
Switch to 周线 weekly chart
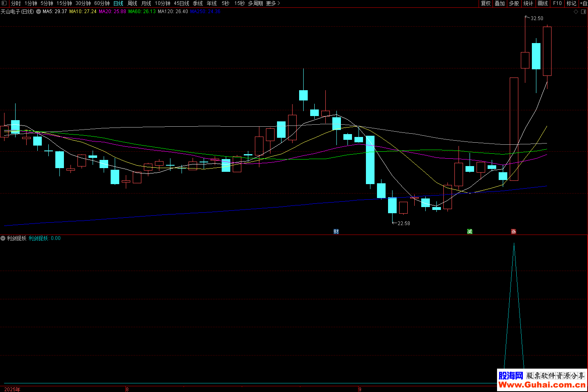132,3
